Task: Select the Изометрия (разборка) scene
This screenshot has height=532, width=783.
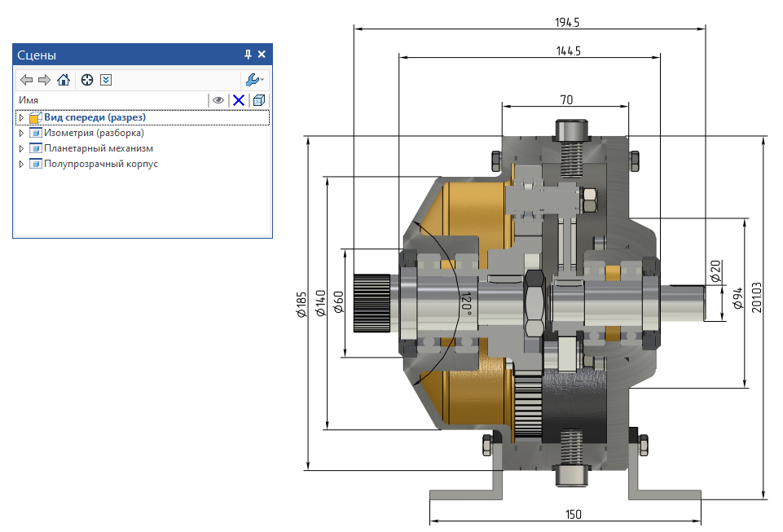Action: [x=94, y=133]
